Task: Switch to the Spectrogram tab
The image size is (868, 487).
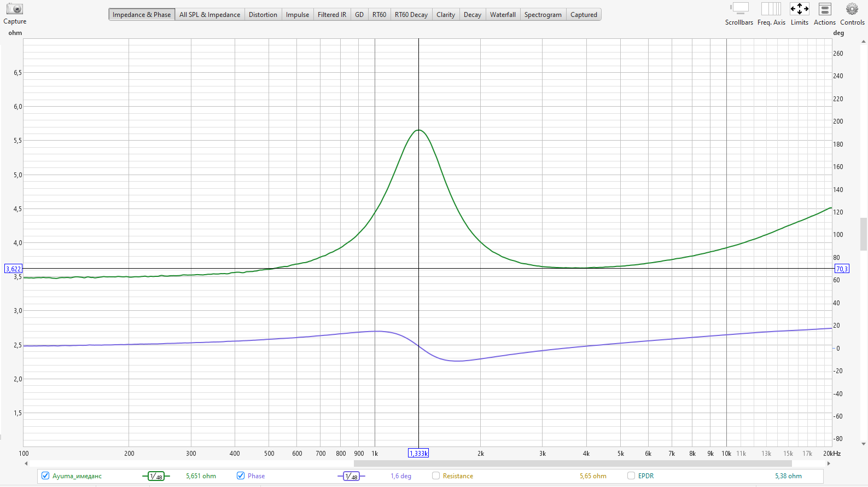Action: pyautogui.click(x=543, y=15)
